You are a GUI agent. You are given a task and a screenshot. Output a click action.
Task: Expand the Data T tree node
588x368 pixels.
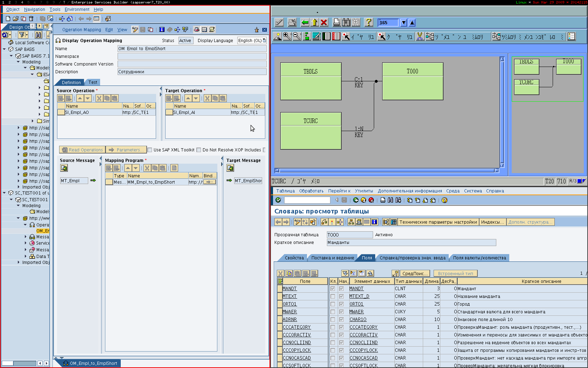pos(26,256)
